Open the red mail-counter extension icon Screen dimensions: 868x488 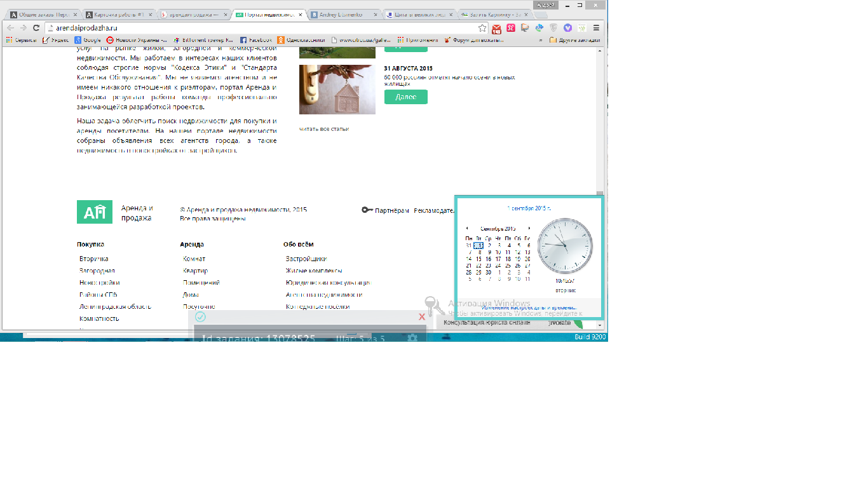(x=496, y=28)
